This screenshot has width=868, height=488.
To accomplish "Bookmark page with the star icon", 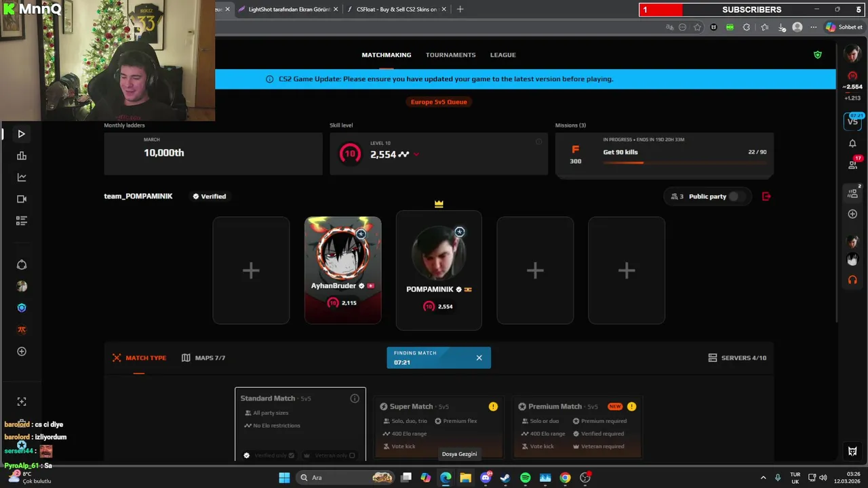I will pos(697,27).
